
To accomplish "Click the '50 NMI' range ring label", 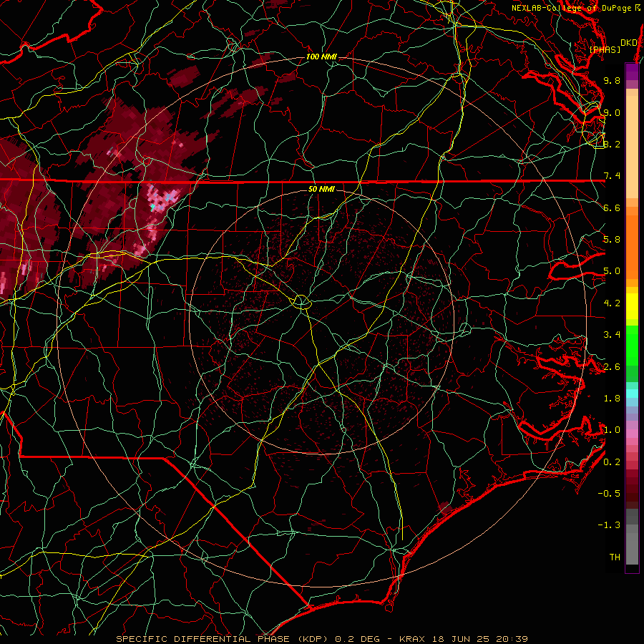I will (x=321, y=189).
